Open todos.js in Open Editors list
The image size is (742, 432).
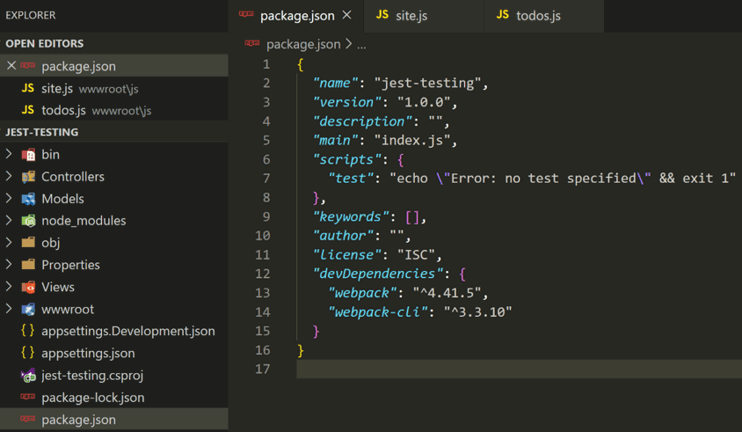click(x=114, y=110)
